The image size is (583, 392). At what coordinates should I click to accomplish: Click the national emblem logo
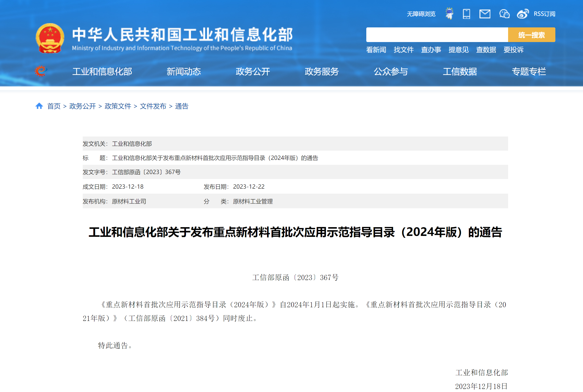coord(50,38)
